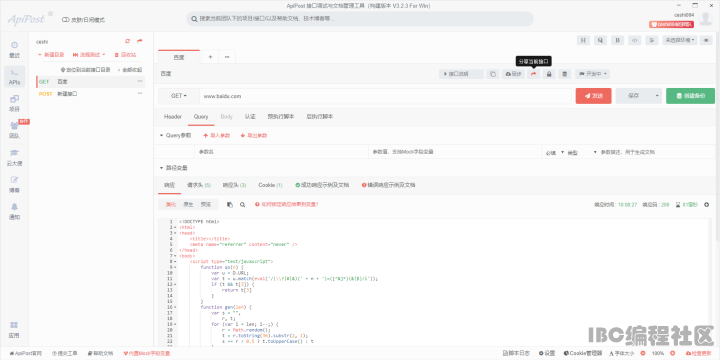Open the GET request method dropdown
720x360 pixels.
tap(179, 96)
